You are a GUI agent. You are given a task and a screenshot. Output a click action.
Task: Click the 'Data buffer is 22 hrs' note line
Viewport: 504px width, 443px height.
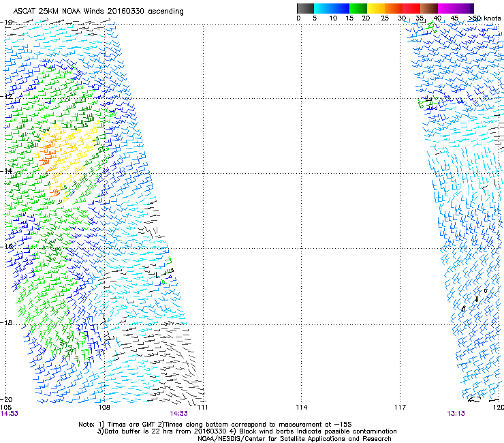tap(247, 431)
